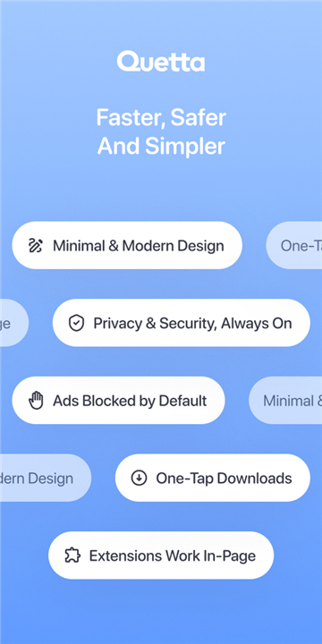Select Privacy & Security, Always On chip
The image size is (322, 644).
181,323
